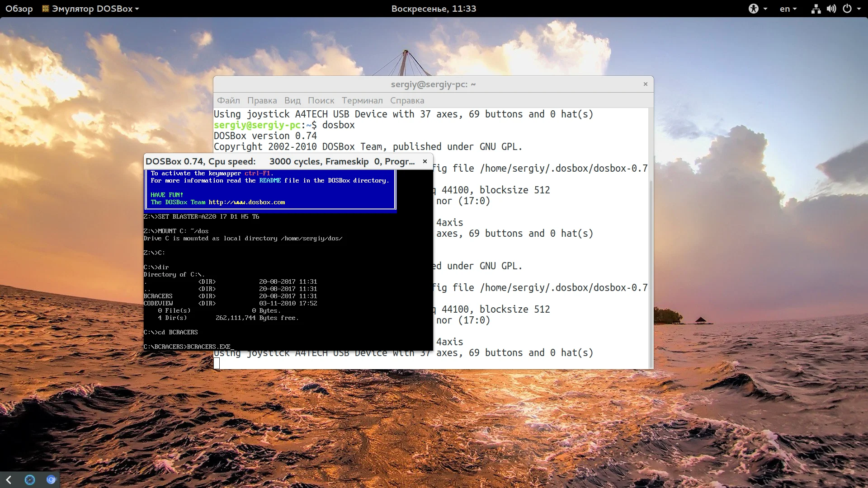Expand the system menu arrow beside power
Viewport: 868px width, 488px height.
pyautogui.click(x=859, y=9)
